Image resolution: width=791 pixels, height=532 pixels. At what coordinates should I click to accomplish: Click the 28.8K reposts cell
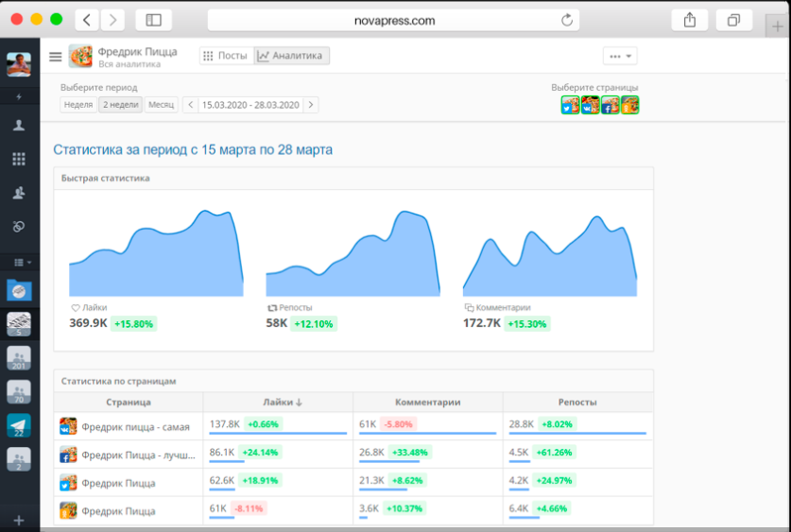click(577, 426)
